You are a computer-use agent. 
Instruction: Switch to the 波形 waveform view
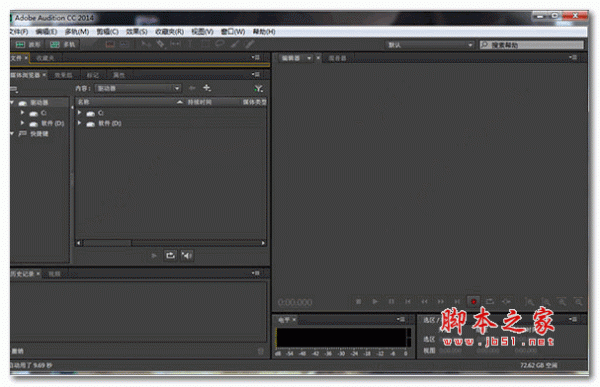(28, 44)
